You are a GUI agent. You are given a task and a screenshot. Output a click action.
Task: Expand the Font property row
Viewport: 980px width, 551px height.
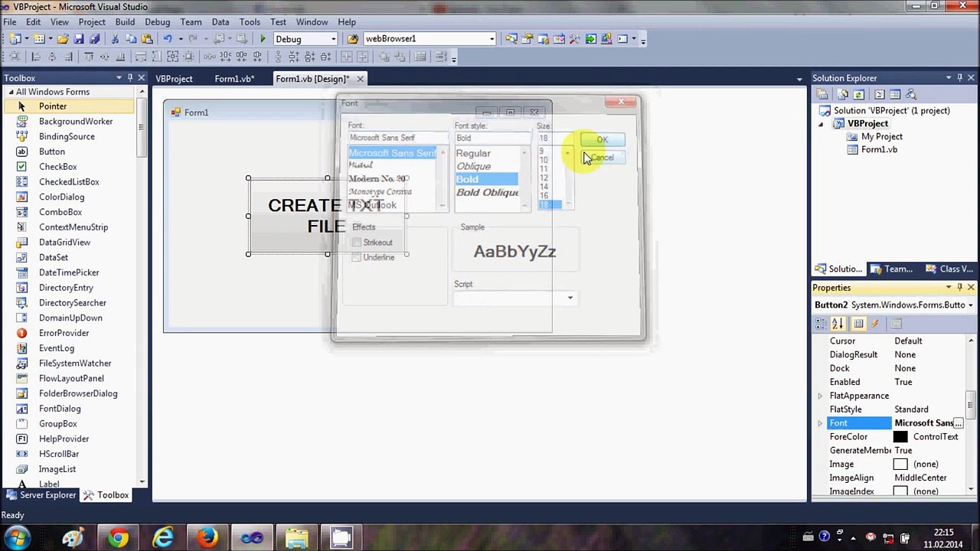pyautogui.click(x=820, y=423)
